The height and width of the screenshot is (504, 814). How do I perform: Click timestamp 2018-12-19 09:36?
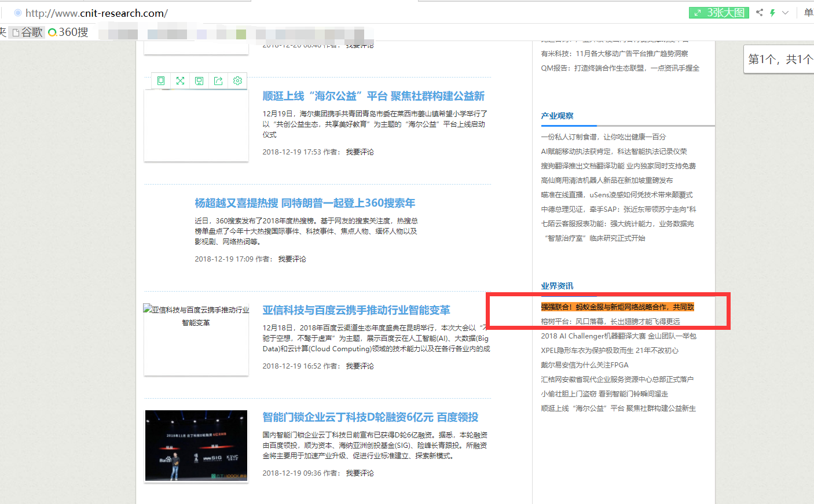click(x=292, y=473)
